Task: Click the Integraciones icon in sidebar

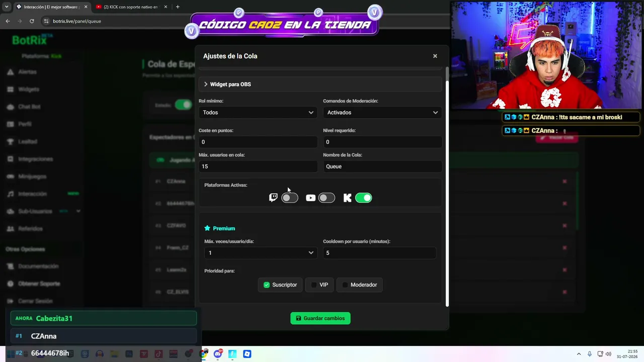Action: (10, 159)
